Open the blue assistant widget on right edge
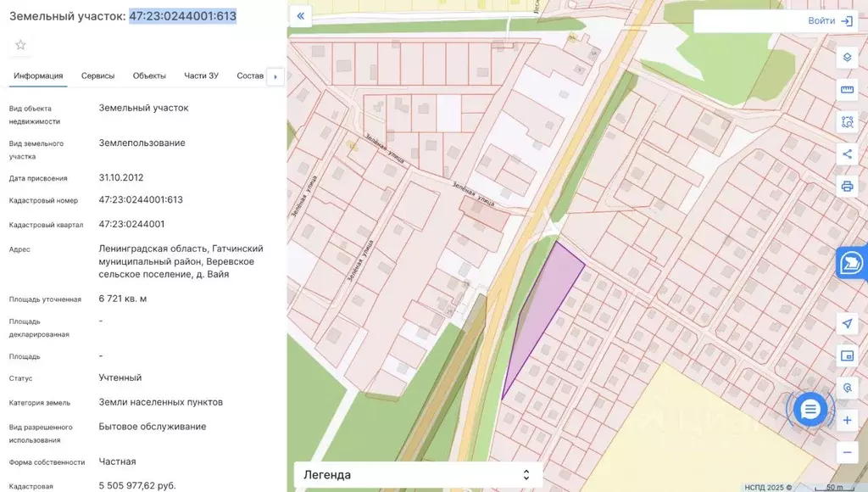Screen dimensions: 868x492 tap(853, 264)
